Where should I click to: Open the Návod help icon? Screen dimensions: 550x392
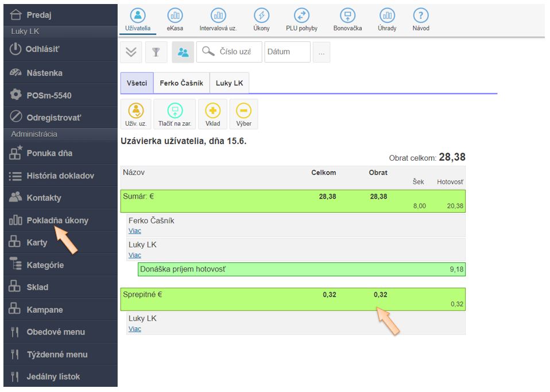[421, 17]
